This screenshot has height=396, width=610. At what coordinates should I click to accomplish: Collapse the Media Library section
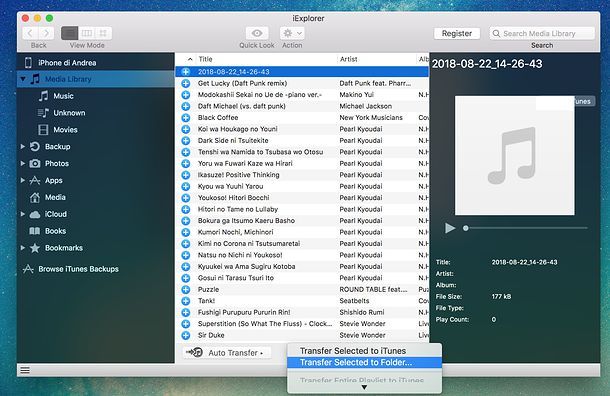tap(23, 79)
